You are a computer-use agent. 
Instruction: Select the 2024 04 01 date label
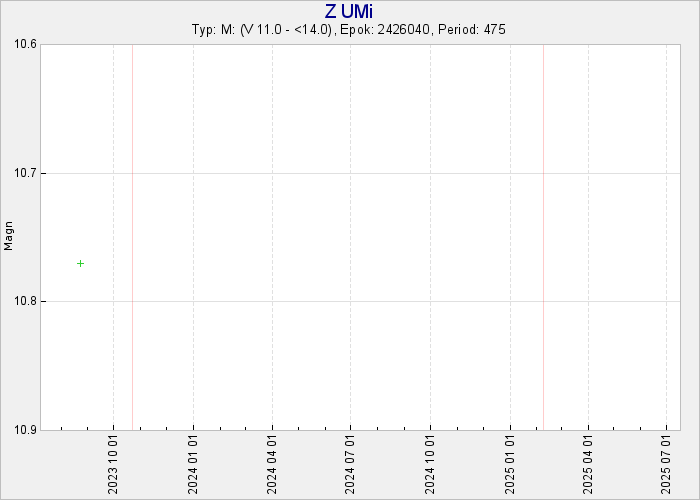(x=272, y=462)
